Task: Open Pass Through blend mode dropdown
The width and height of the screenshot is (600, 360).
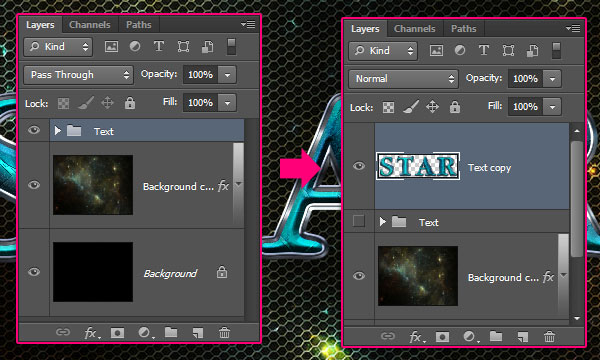Action: (x=78, y=75)
